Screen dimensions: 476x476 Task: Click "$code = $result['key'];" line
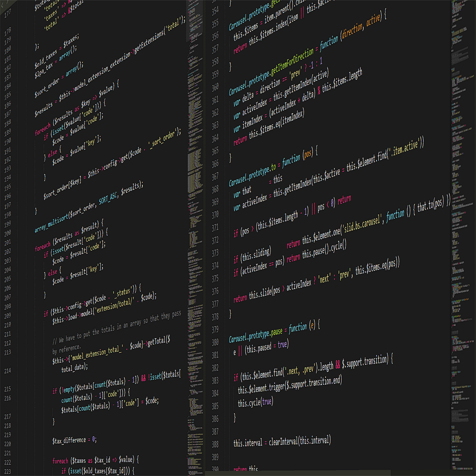pos(77,274)
